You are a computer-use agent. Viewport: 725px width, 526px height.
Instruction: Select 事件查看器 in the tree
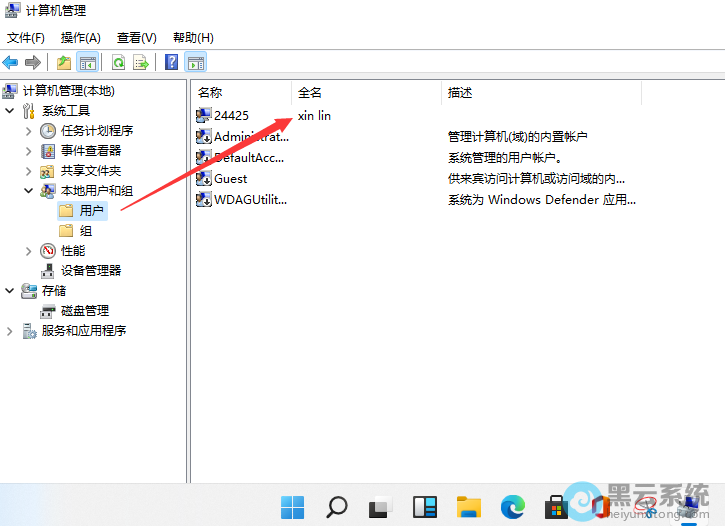(x=91, y=151)
